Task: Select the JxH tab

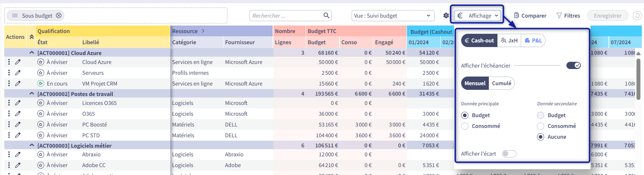Action: click(509, 41)
